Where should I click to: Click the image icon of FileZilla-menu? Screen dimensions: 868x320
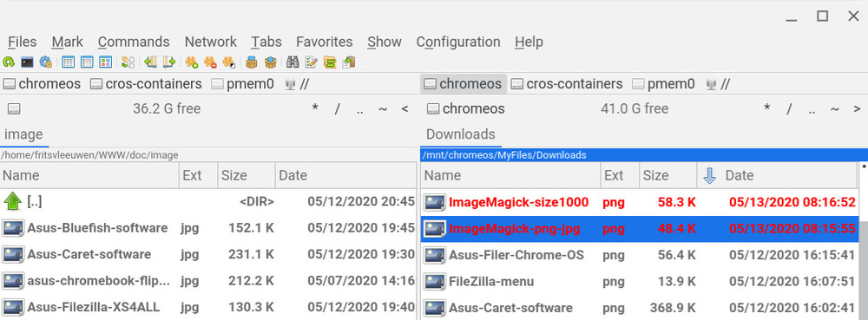tap(435, 282)
